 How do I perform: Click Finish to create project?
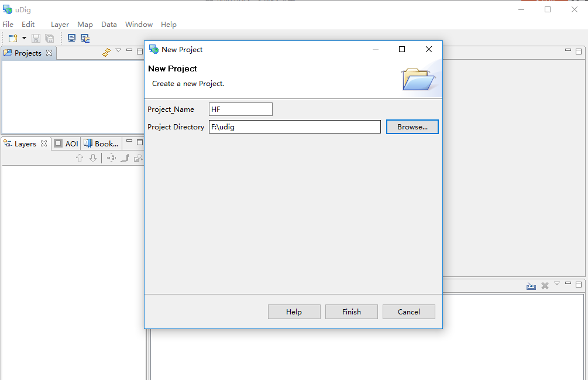(x=352, y=311)
